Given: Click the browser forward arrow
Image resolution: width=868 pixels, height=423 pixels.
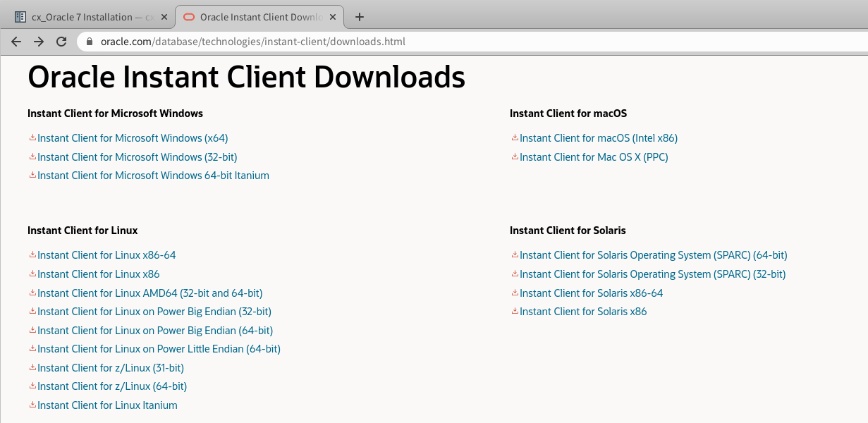Looking at the screenshot, I should 39,42.
